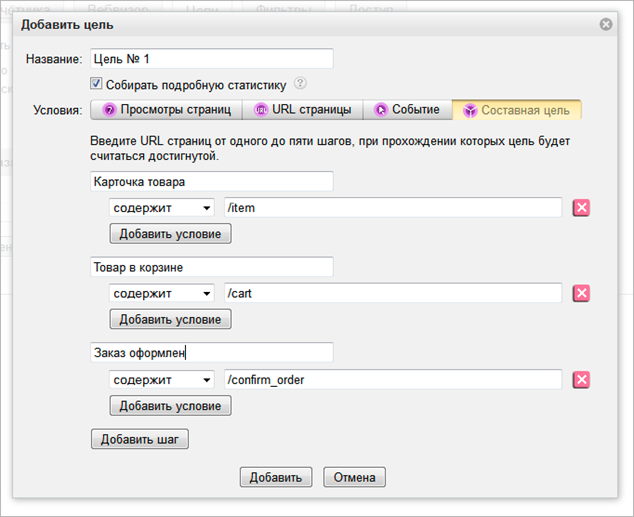634x517 pixels.
Task: Delete the /item condition with red X
Action: point(581,207)
